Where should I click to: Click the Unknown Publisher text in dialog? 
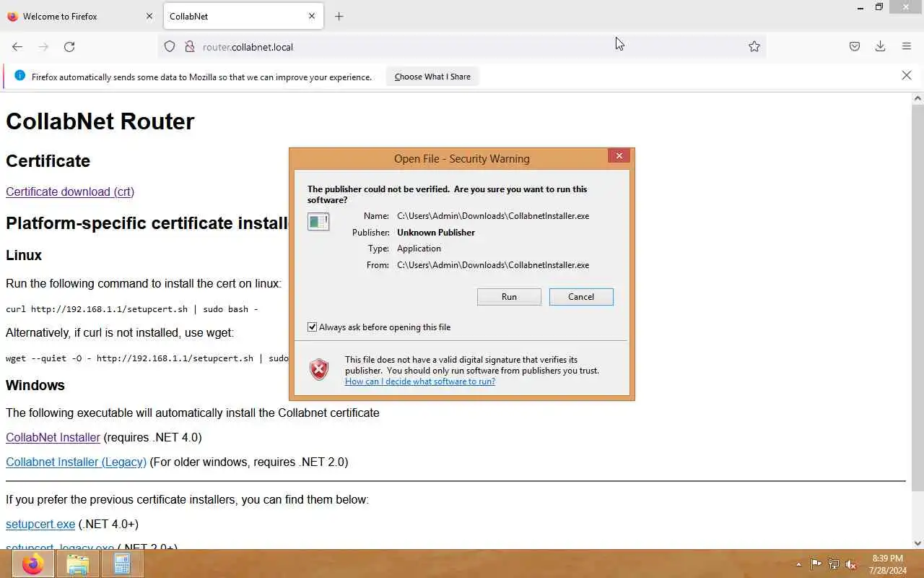click(x=436, y=233)
